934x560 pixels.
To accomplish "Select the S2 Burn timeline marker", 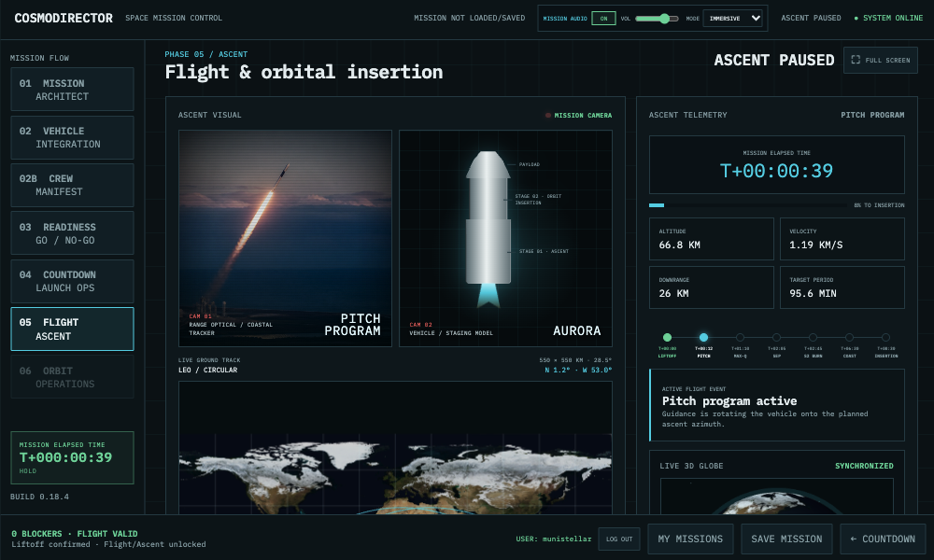I will (814, 338).
